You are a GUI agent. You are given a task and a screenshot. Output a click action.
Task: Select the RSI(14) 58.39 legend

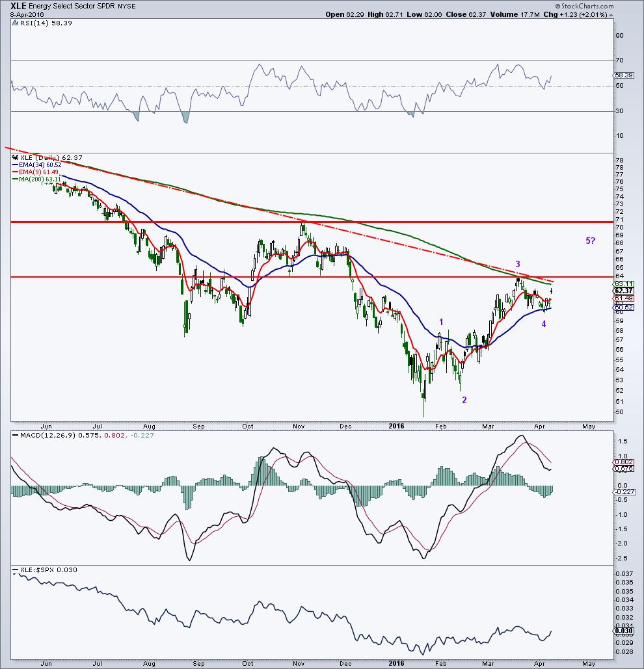pos(42,23)
